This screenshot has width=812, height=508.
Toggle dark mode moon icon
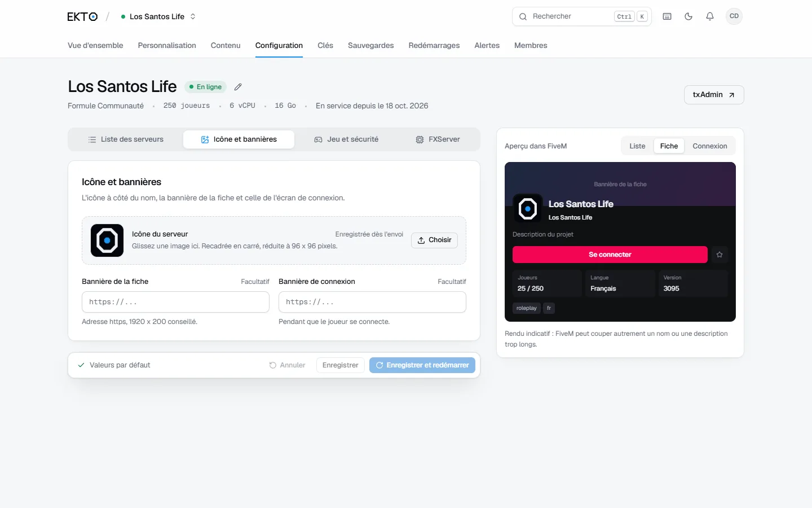(689, 16)
